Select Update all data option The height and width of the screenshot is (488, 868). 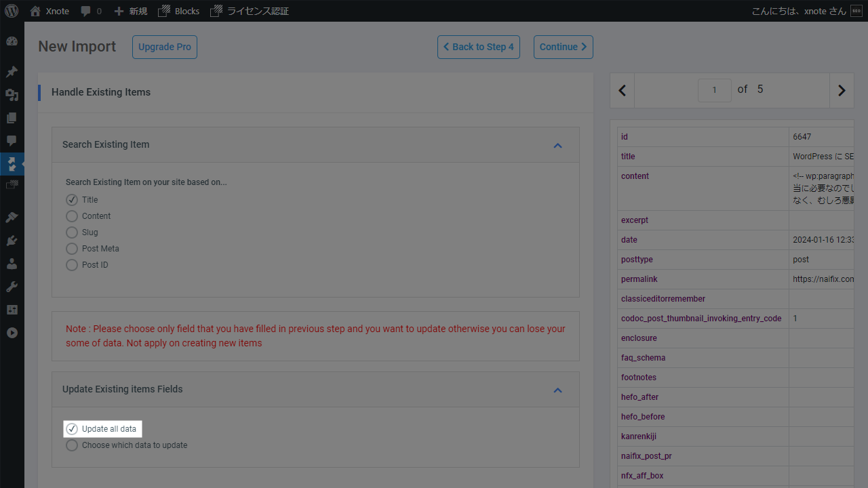pyautogui.click(x=72, y=429)
